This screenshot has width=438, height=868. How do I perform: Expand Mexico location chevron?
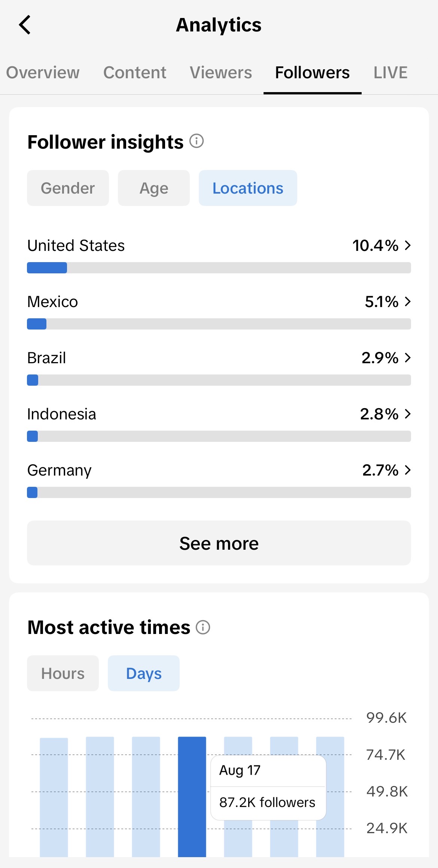pyautogui.click(x=408, y=301)
